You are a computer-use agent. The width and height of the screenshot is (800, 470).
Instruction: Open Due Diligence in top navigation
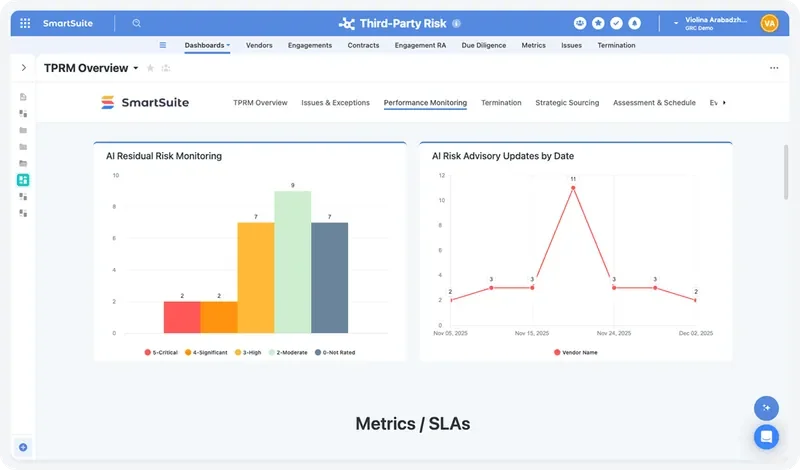pyautogui.click(x=484, y=45)
